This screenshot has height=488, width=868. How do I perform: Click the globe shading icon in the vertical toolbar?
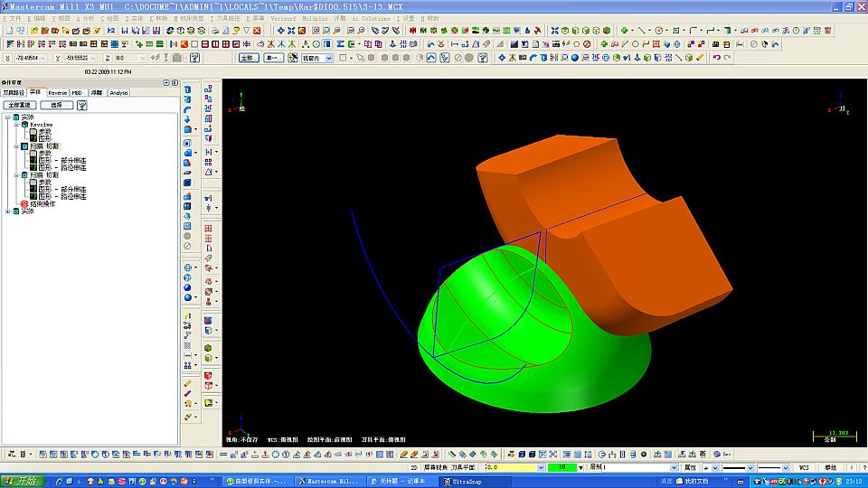pos(188,267)
